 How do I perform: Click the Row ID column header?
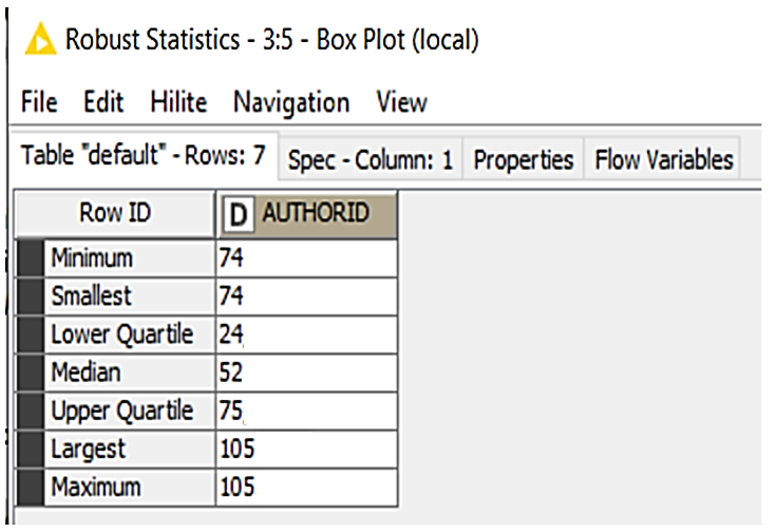pyautogui.click(x=115, y=213)
